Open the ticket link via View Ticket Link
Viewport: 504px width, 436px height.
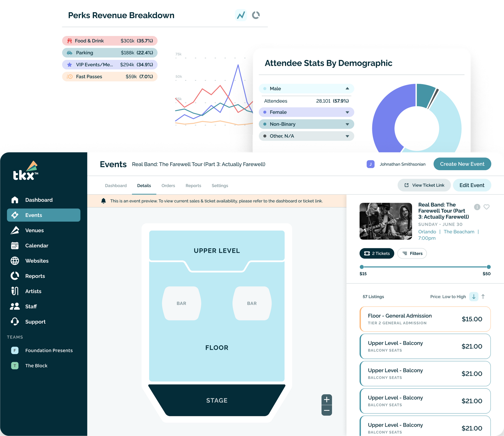point(424,185)
